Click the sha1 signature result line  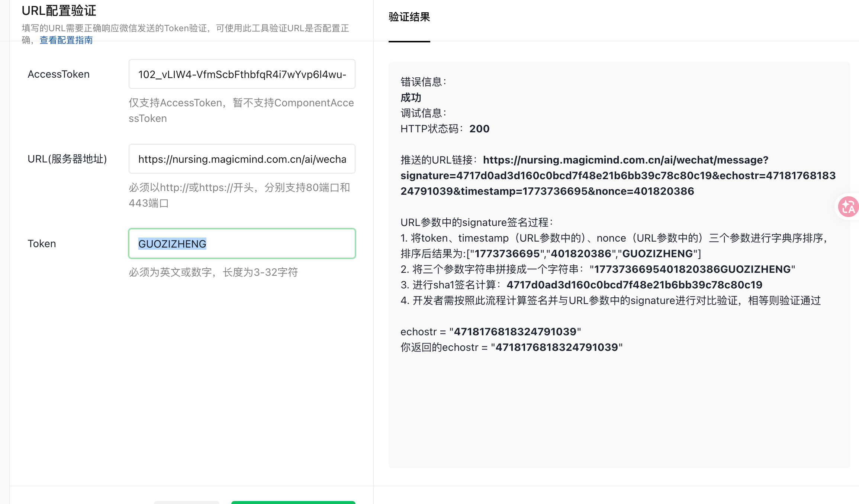(634, 285)
